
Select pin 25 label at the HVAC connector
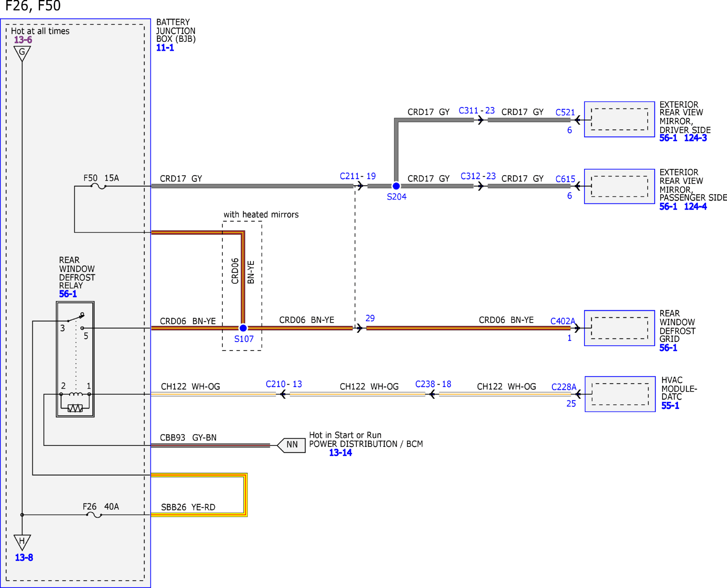tap(571, 404)
